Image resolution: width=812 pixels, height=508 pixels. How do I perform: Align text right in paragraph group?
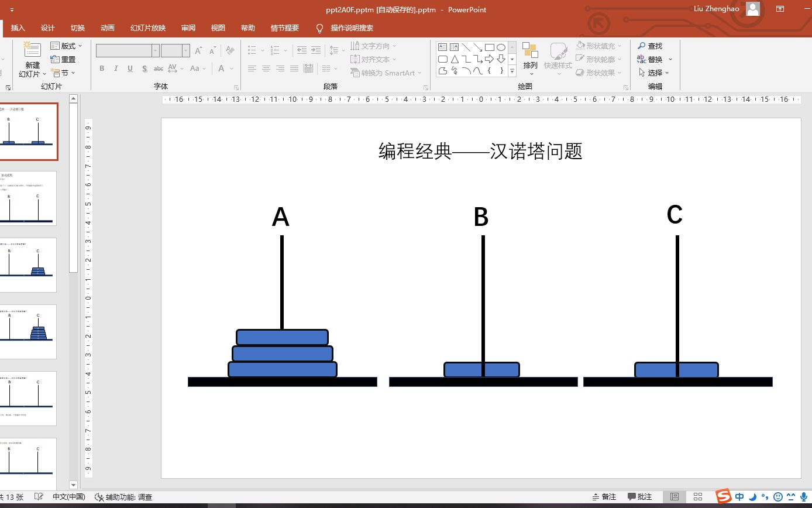pyautogui.click(x=280, y=68)
